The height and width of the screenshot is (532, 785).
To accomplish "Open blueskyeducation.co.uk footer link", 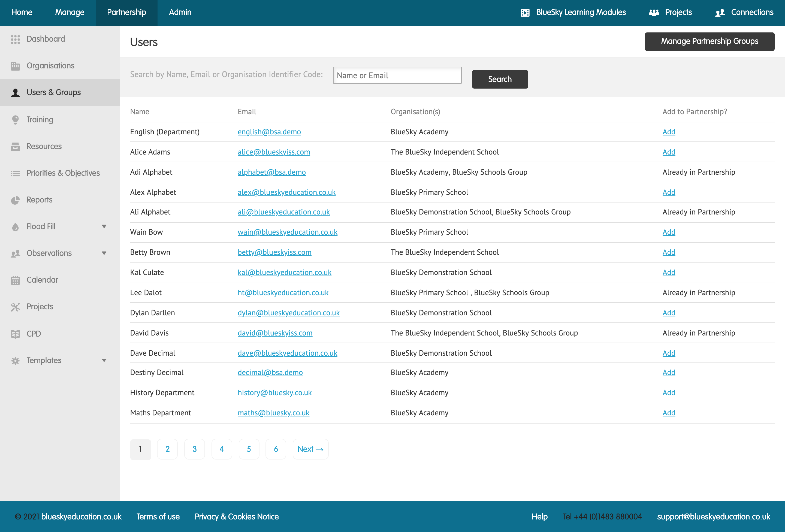I will click(x=81, y=517).
